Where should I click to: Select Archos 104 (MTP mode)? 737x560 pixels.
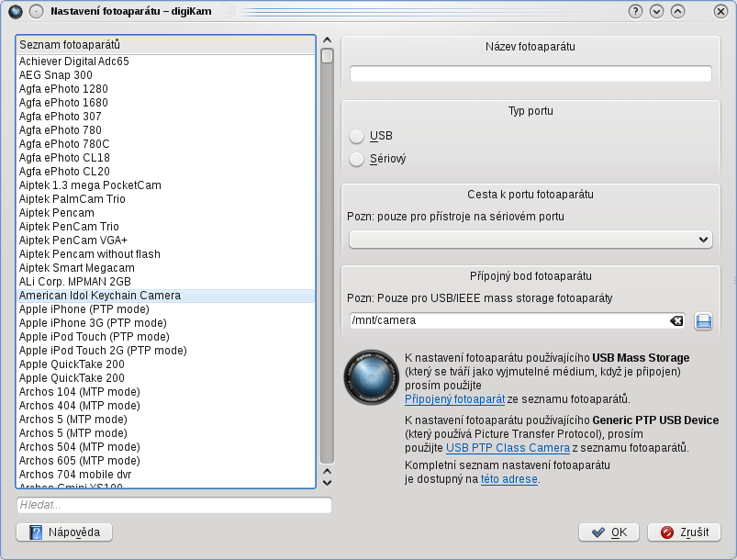pyautogui.click(x=165, y=392)
